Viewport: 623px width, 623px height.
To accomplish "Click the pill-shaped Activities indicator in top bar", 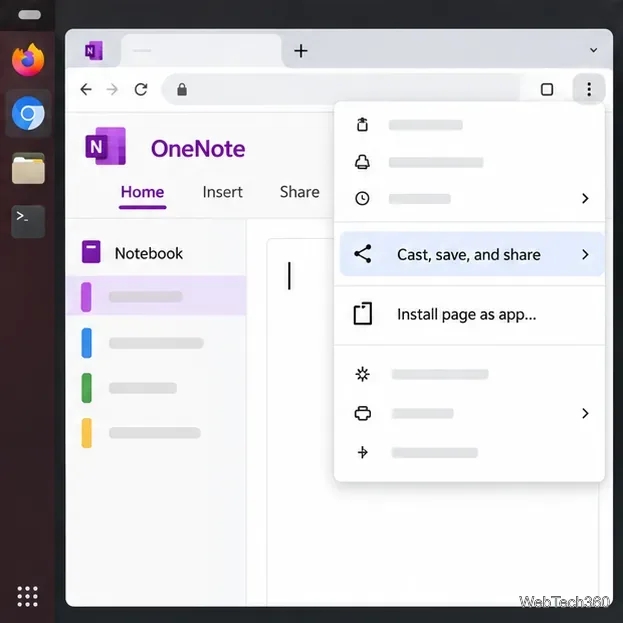I will click(x=29, y=15).
